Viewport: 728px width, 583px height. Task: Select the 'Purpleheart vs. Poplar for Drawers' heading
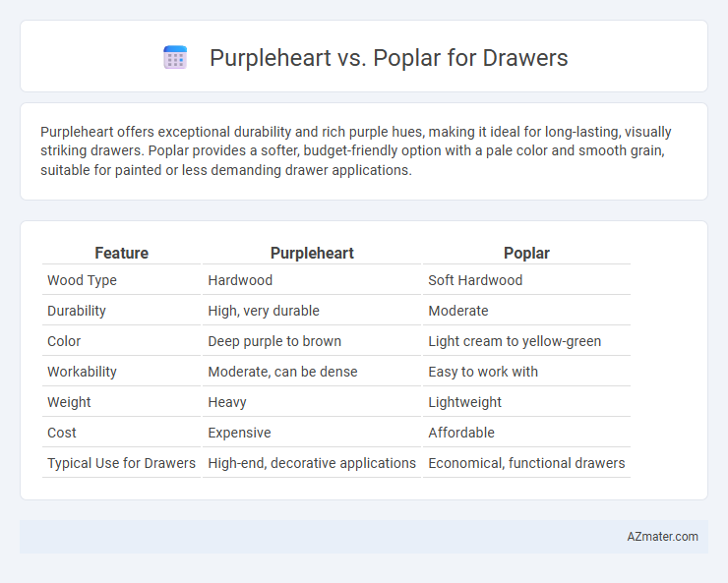pos(389,58)
